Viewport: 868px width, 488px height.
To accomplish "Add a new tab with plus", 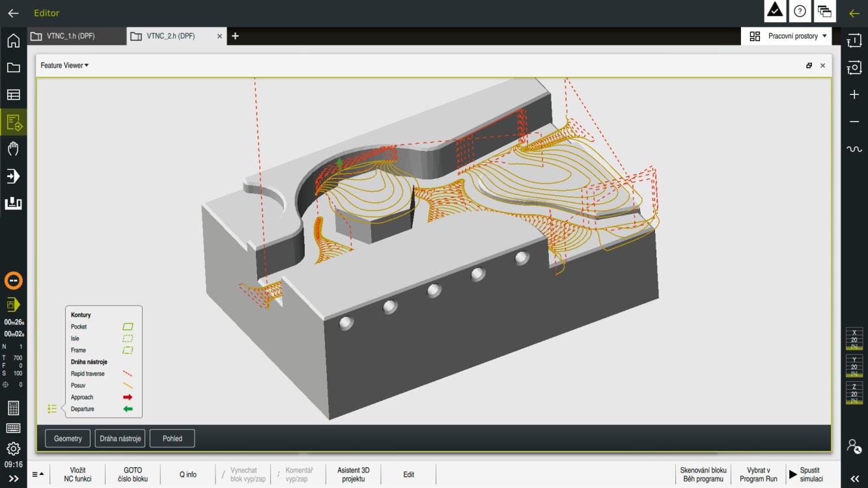I will click(235, 36).
